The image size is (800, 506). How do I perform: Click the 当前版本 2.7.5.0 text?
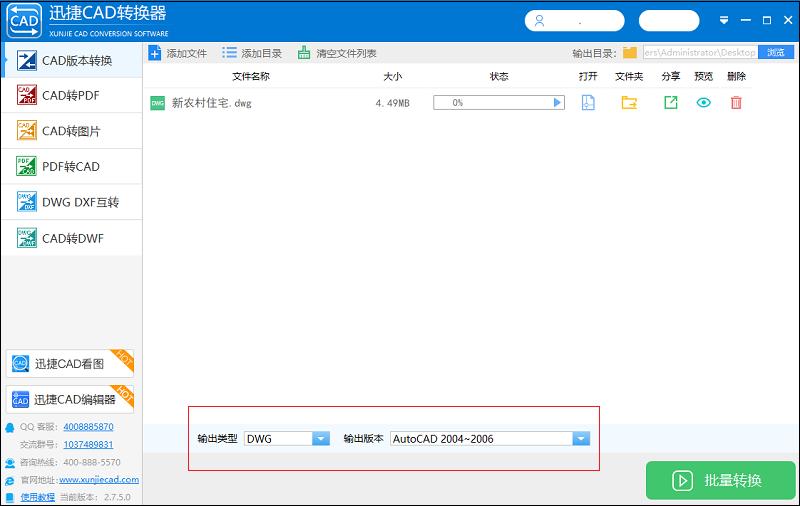[x=95, y=497]
